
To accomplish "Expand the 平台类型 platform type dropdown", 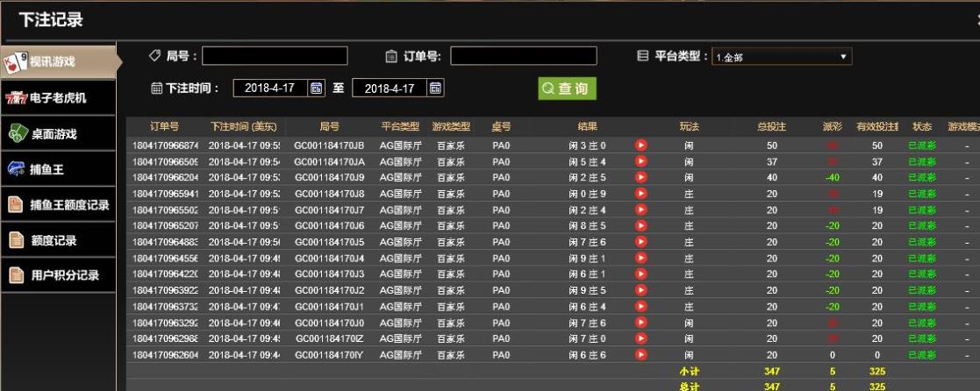I will tap(782, 57).
